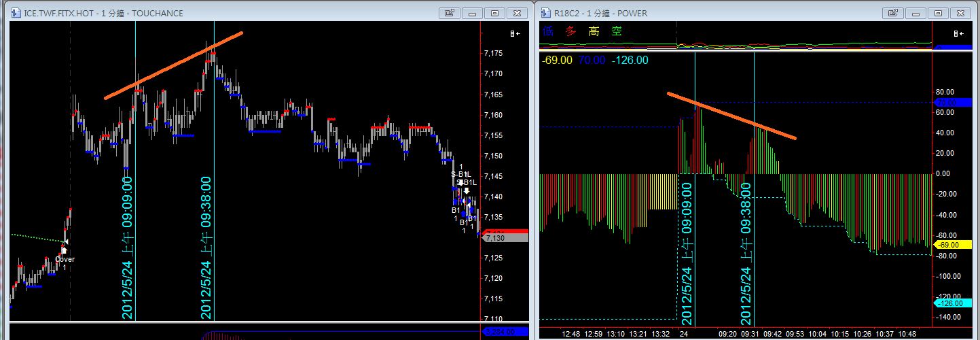
Task: Minimize the R18C2 POWER window
Action: click(915, 13)
